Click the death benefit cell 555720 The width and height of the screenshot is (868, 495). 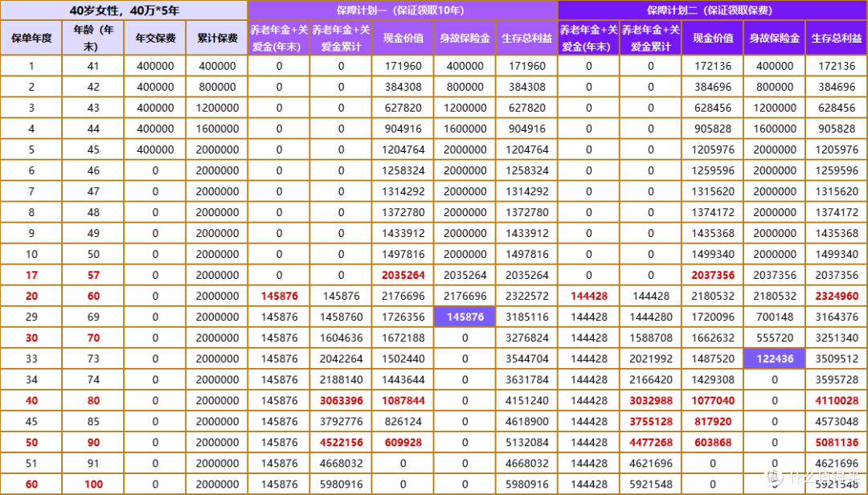[775, 337]
